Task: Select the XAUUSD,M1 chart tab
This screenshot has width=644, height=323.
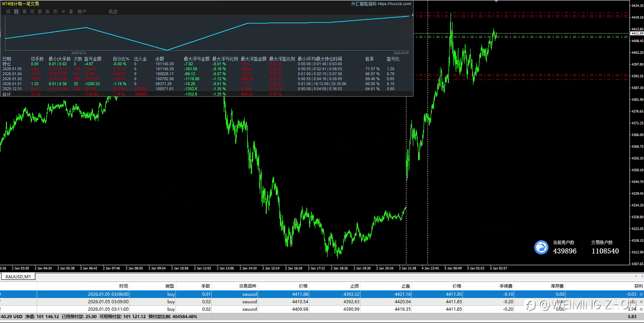Action: tap(18, 277)
